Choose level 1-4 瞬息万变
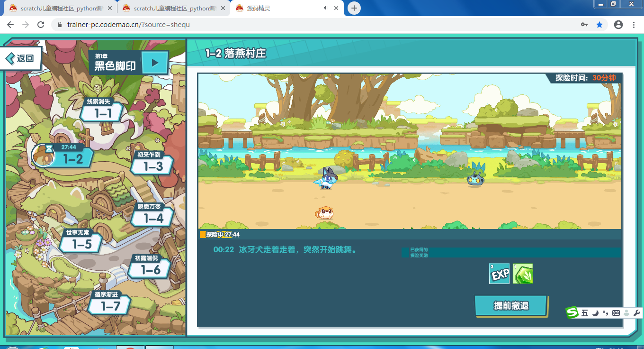Image resolution: width=644 pixels, height=349 pixels. [152, 215]
